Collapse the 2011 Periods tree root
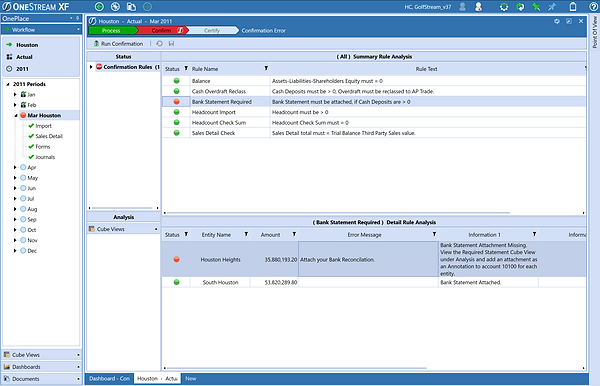 (x=8, y=84)
